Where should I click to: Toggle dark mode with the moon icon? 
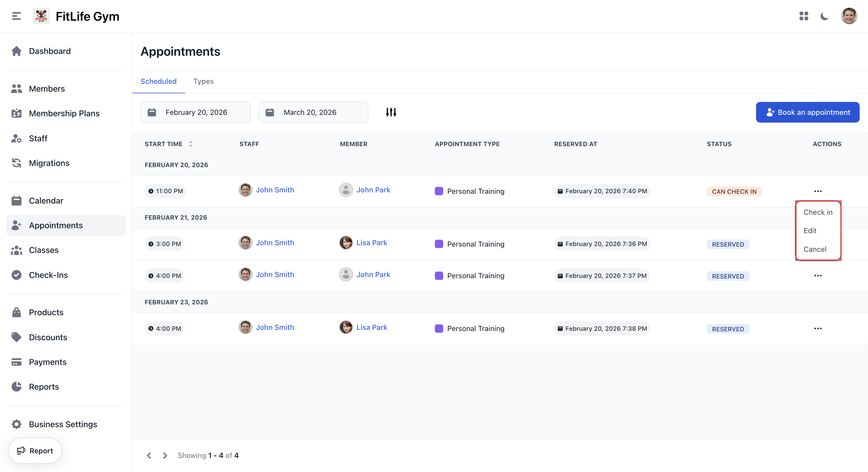pos(825,16)
